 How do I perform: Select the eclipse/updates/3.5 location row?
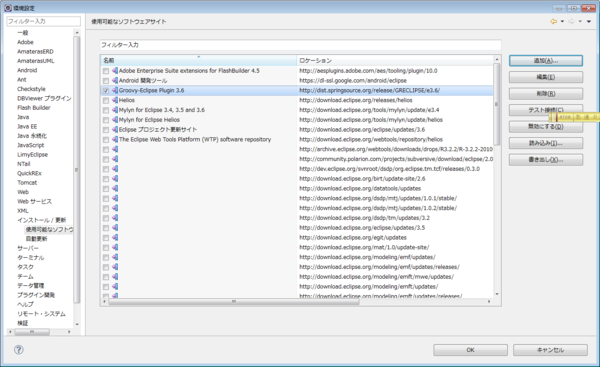click(x=362, y=228)
